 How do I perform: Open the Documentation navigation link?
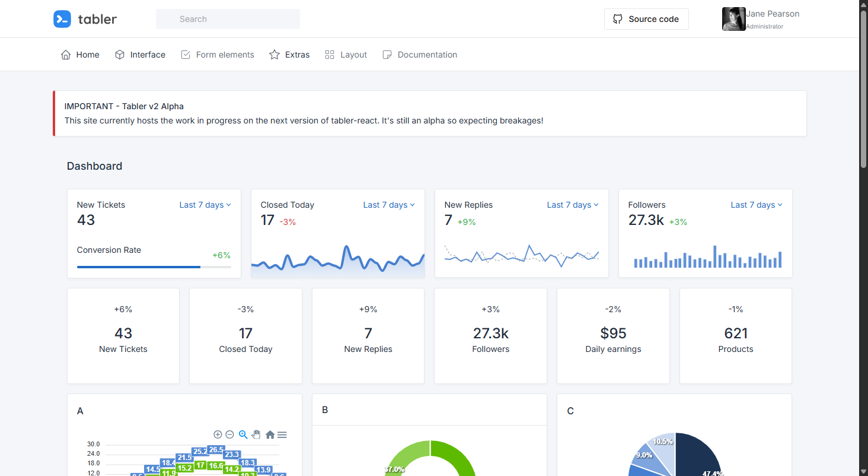(x=420, y=55)
